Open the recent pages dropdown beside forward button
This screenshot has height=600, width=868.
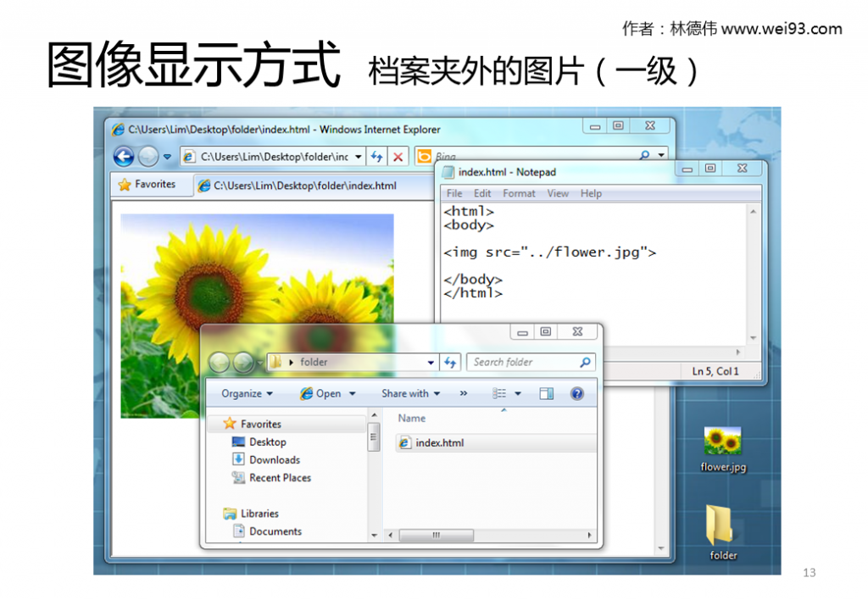[x=167, y=157]
